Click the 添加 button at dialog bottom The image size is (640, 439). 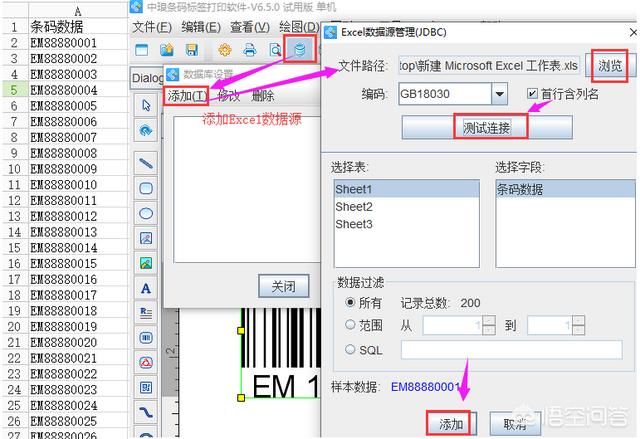tap(451, 424)
